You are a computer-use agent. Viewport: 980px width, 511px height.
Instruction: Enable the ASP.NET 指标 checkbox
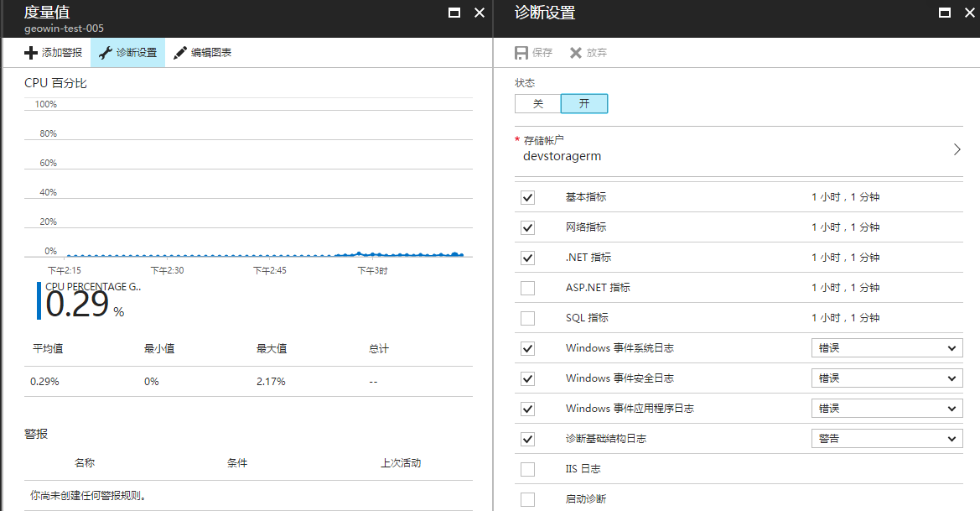coord(527,289)
